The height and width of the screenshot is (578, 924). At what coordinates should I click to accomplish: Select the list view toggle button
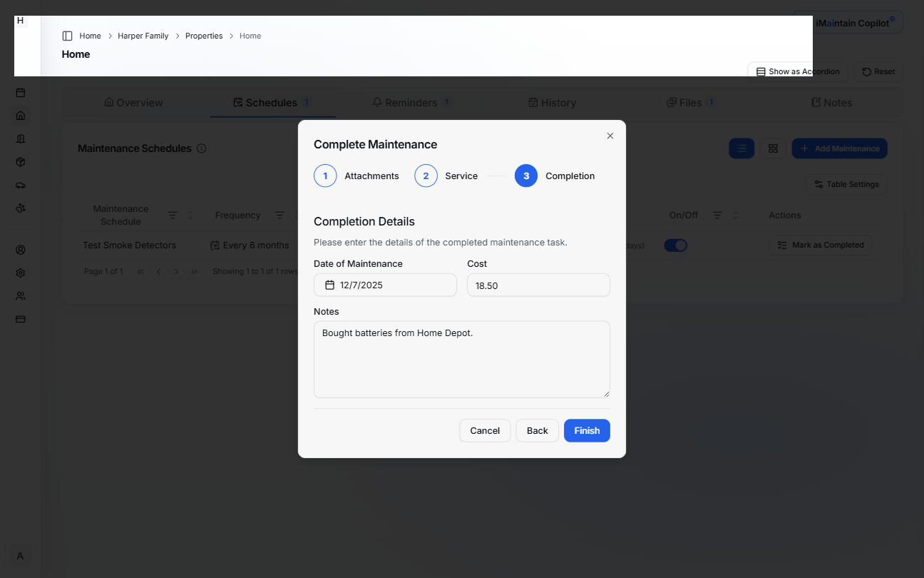click(x=741, y=148)
